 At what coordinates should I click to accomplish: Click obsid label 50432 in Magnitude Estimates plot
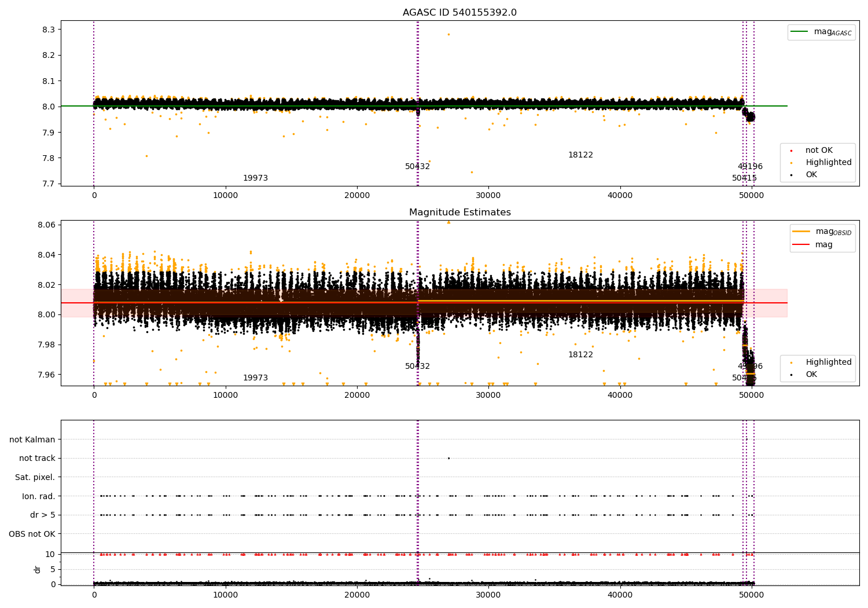[417, 367]
